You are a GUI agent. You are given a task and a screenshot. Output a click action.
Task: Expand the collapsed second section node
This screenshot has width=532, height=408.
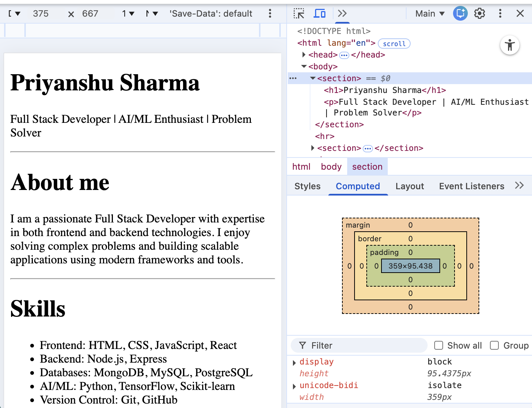pos(313,148)
